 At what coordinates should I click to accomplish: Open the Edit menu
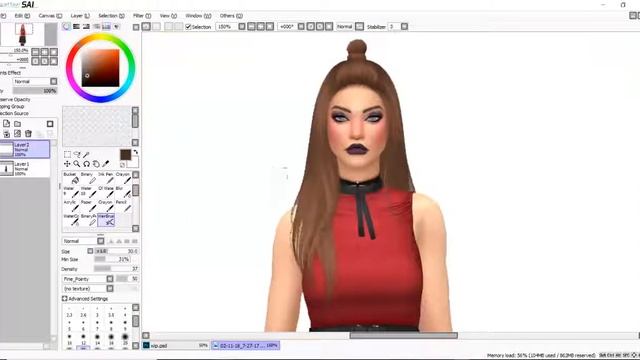coord(22,16)
